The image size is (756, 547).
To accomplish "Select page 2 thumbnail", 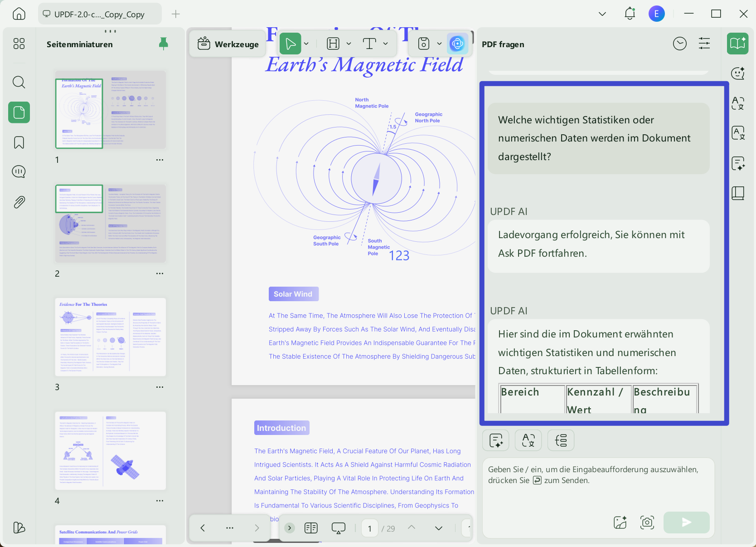I will (x=111, y=223).
